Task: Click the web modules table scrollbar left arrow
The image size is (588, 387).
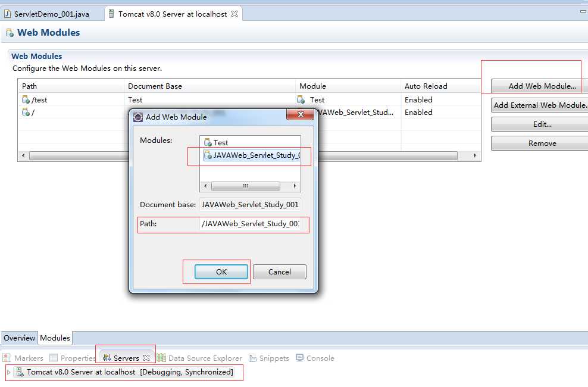Action: pyautogui.click(x=23, y=155)
